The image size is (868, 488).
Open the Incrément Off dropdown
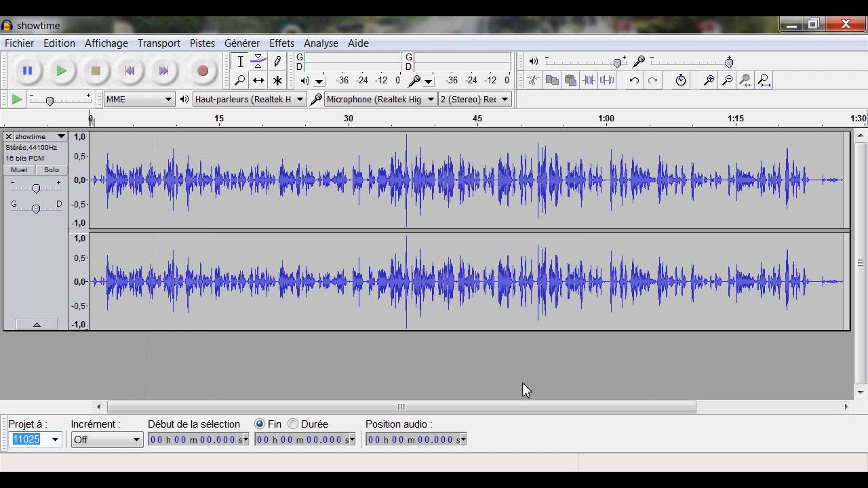106,439
